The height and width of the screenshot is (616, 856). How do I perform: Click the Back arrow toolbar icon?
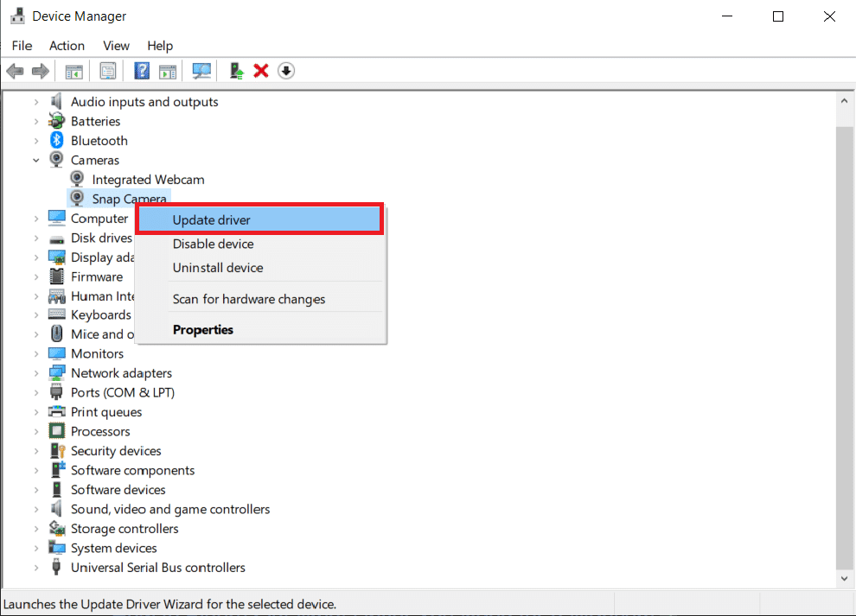click(15, 71)
